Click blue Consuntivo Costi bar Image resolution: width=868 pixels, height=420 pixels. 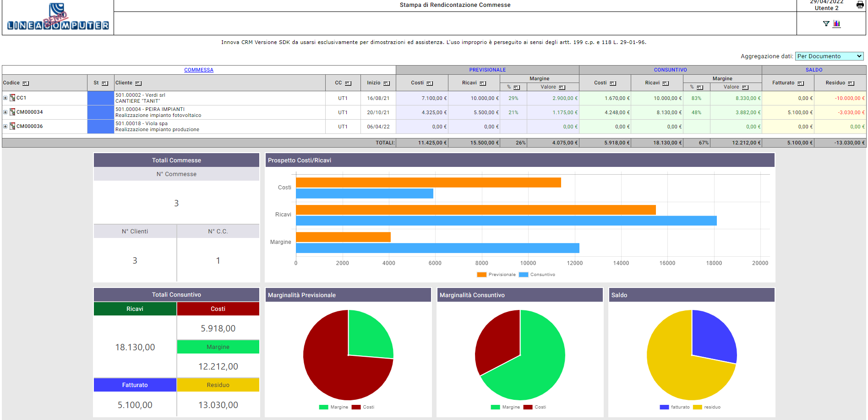tap(365, 193)
